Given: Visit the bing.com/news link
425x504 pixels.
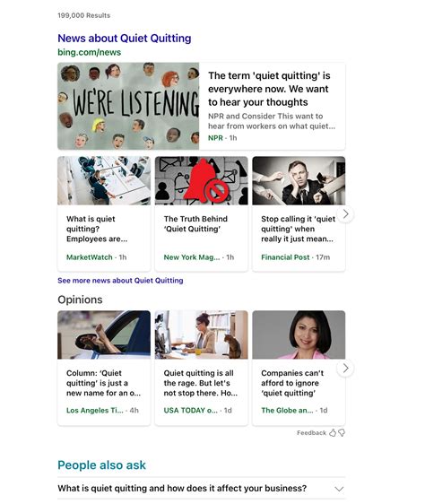Looking at the screenshot, I should pos(90,52).
